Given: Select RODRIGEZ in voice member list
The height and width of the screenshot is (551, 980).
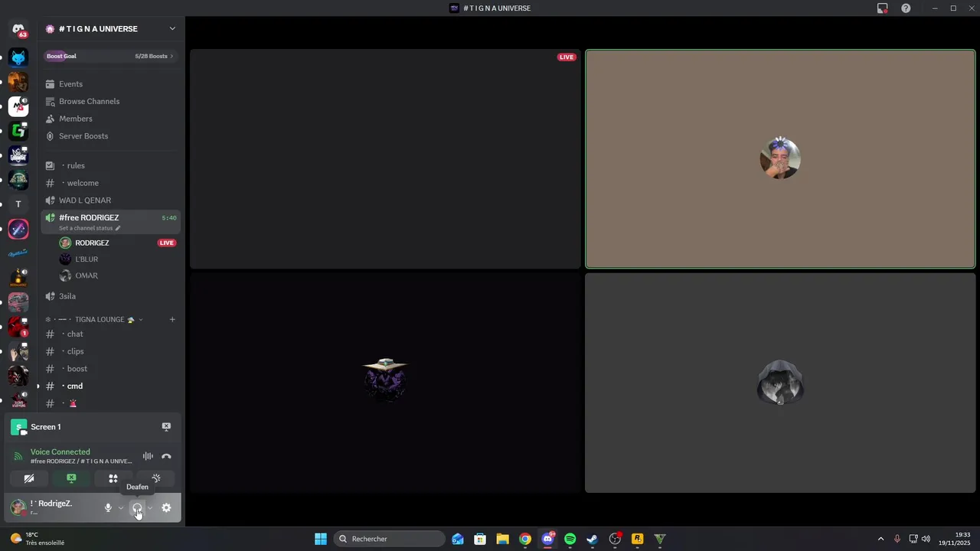Looking at the screenshot, I should click(117, 243).
